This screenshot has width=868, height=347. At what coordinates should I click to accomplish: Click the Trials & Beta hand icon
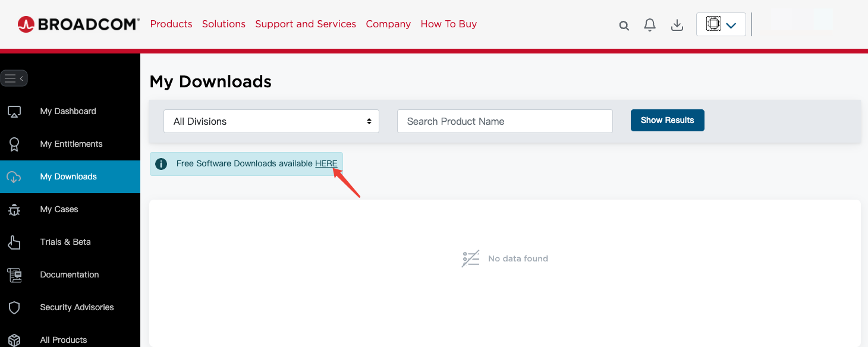click(14, 242)
